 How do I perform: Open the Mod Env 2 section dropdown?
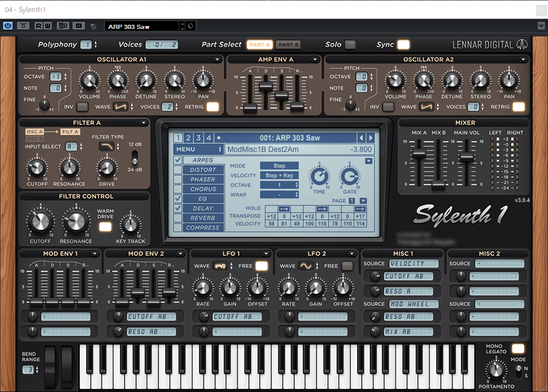[180, 254]
